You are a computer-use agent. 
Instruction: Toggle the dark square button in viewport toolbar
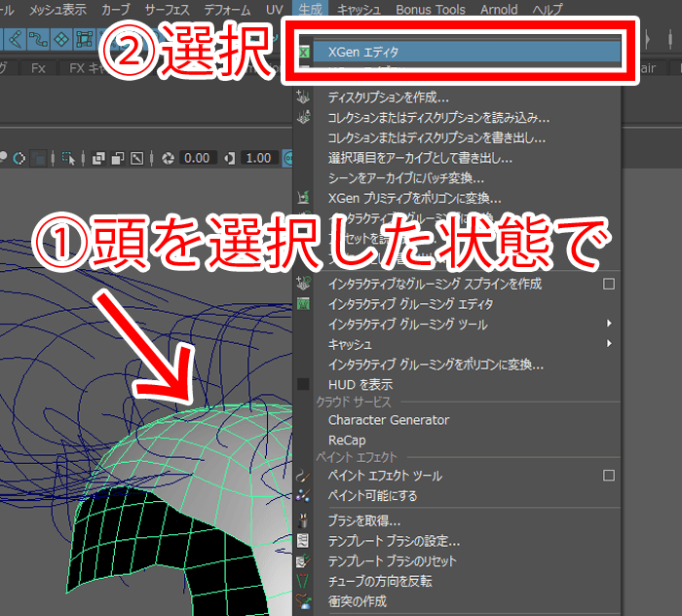pyautogui.click(x=39, y=158)
